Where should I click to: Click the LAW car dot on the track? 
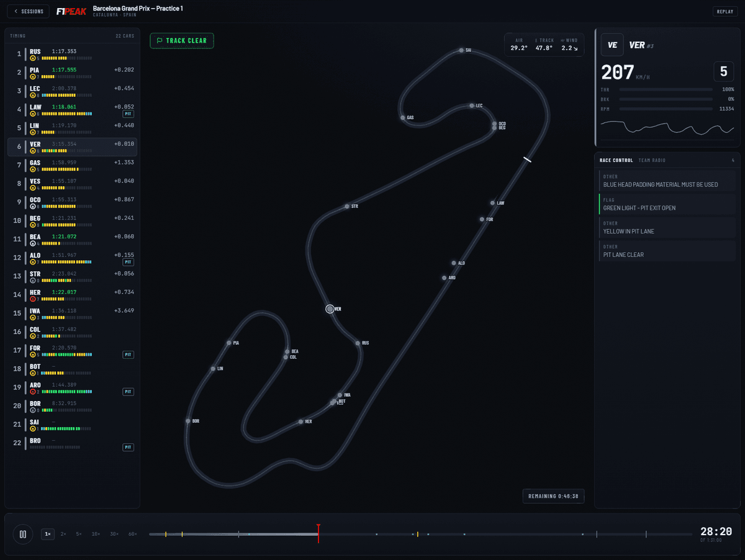point(492,203)
